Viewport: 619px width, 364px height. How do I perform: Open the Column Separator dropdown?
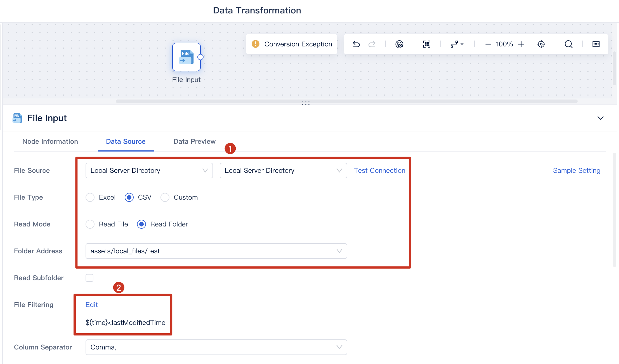pyautogui.click(x=339, y=347)
